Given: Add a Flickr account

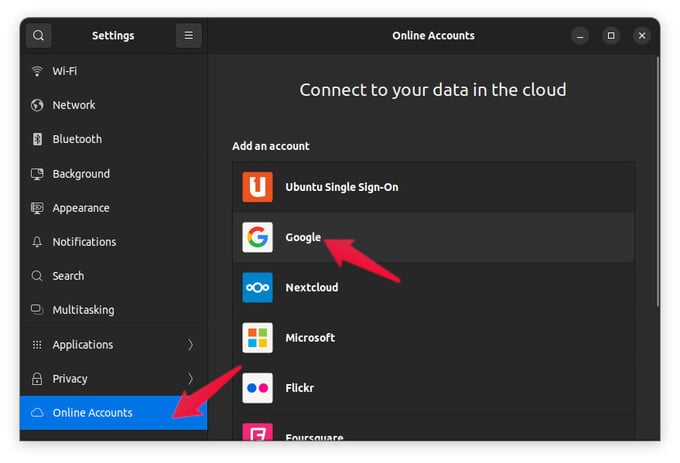Looking at the screenshot, I should coord(434,388).
